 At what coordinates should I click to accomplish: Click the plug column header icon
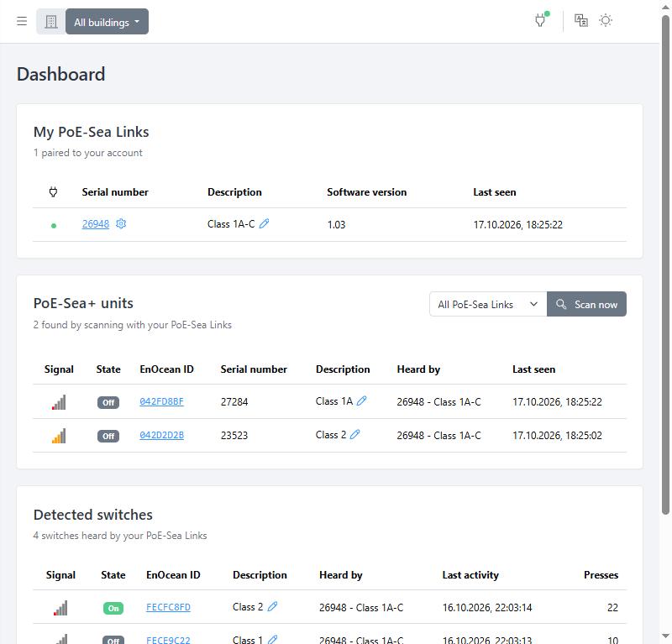53,192
